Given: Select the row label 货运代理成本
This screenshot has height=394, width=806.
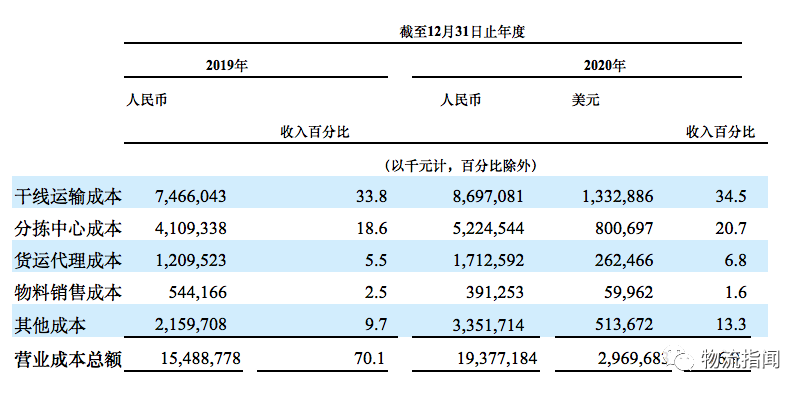Looking at the screenshot, I should pyautogui.click(x=68, y=261).
